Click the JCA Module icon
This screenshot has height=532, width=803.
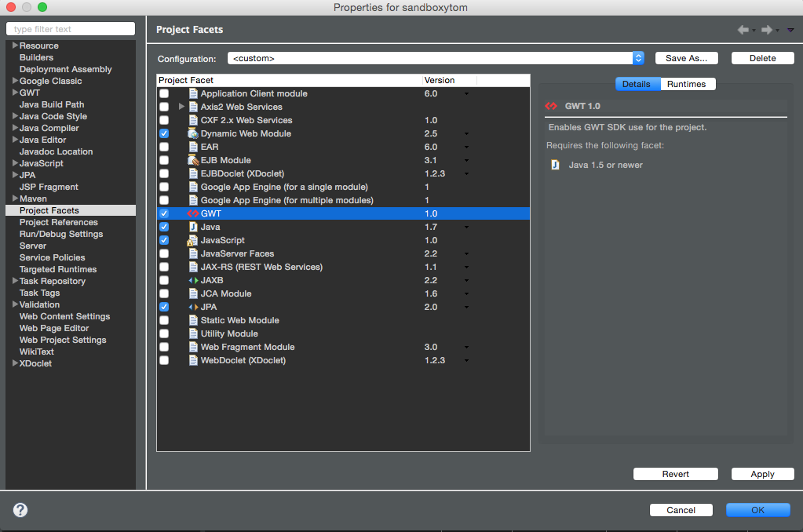pos(193,293)
